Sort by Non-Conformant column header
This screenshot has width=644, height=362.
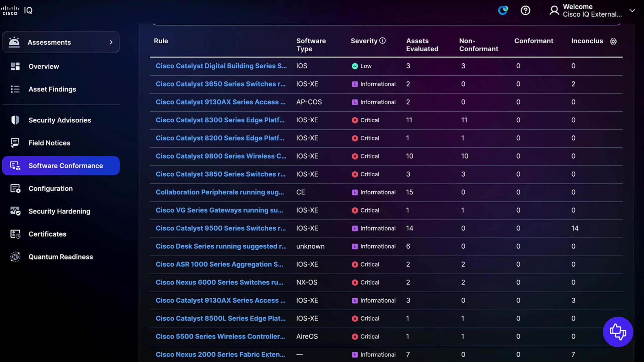coord(479,45)
